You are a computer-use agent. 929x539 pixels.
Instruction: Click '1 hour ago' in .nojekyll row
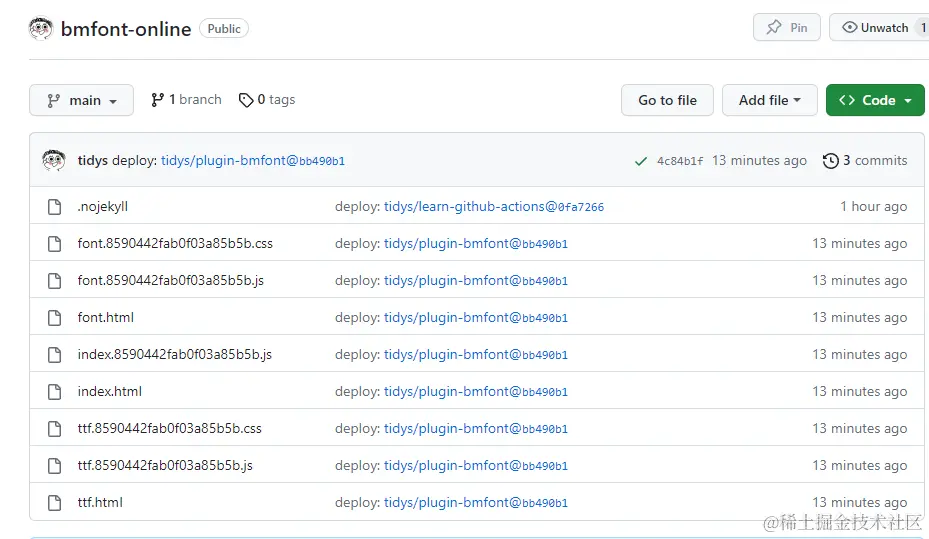click(x=873, y=207)
